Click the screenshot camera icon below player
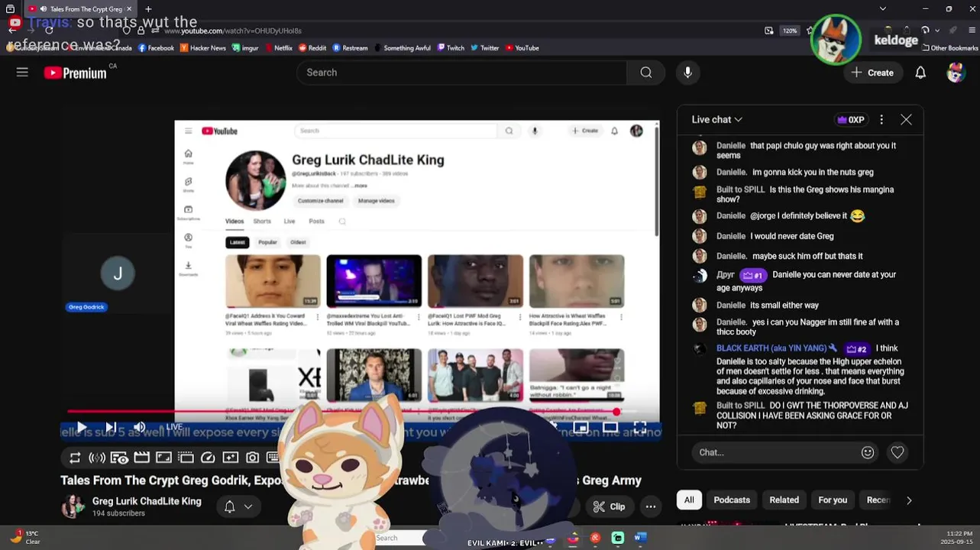The height and width of the screenshot is (550, 980). click(x=252, y=458)
